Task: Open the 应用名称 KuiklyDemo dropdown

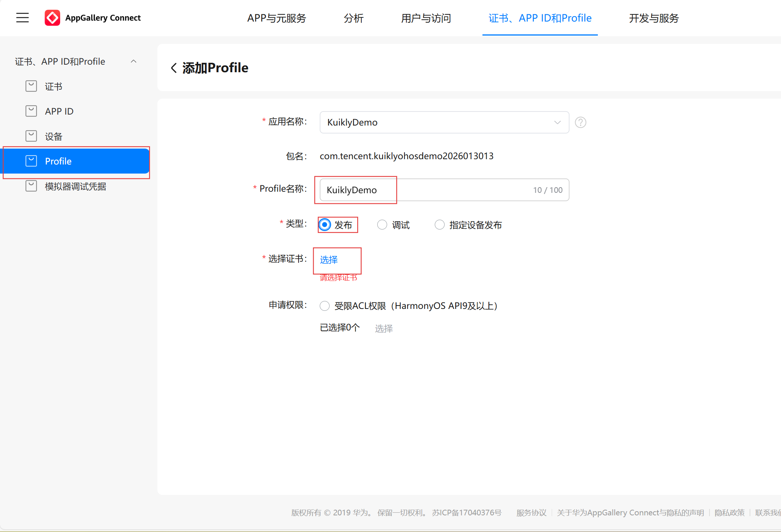Action: (444, 123)
